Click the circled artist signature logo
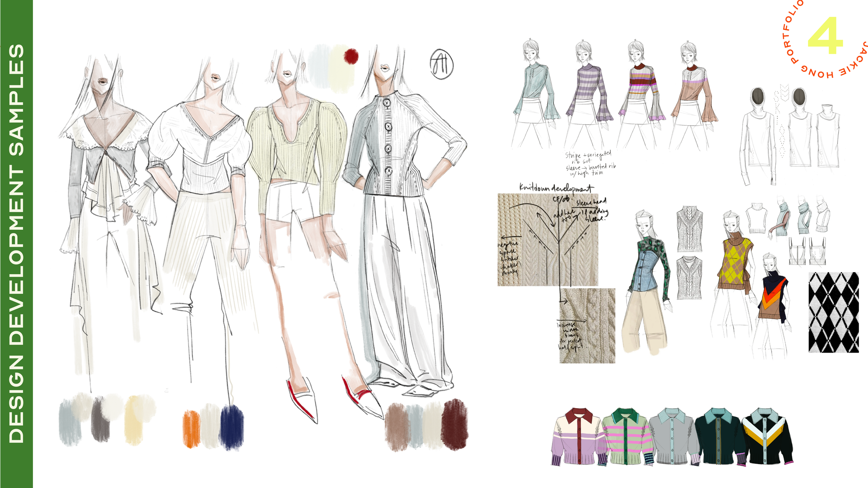This screenshot has width=868, height=488. (x=441, y=64)
